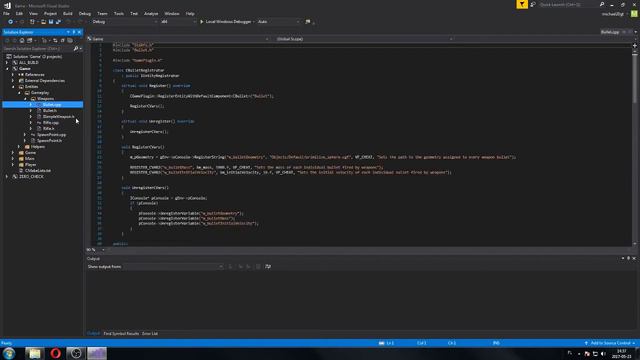The height and width of the screenshot is (360, 640).
Task: Click Local Windows Debugger start button label
Action: (228, 22)
